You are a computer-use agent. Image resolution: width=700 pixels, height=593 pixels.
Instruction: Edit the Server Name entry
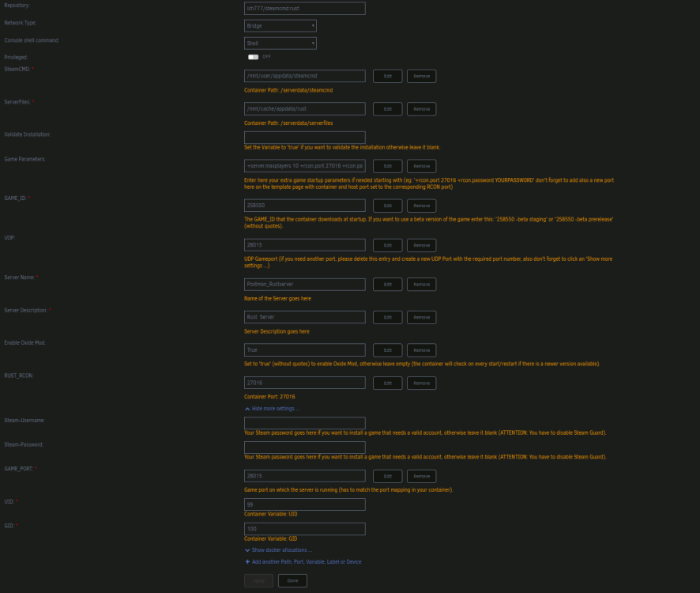point(387,284)
